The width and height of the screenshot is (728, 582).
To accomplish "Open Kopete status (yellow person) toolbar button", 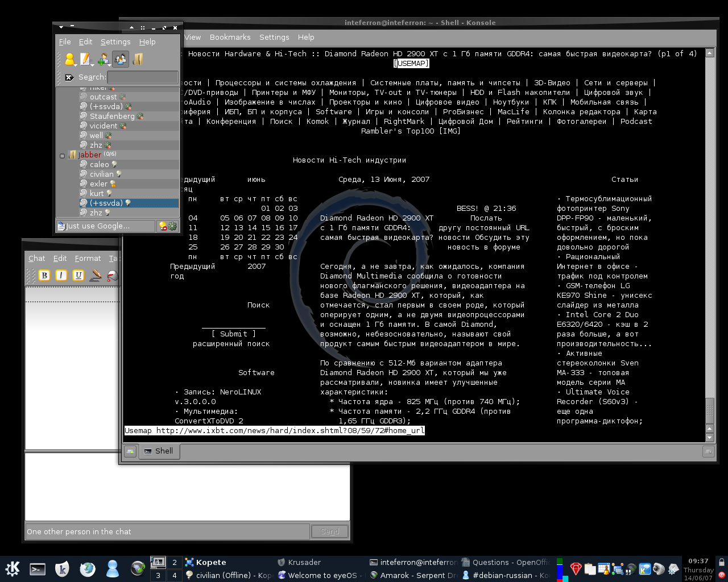I will coord(70,59).
